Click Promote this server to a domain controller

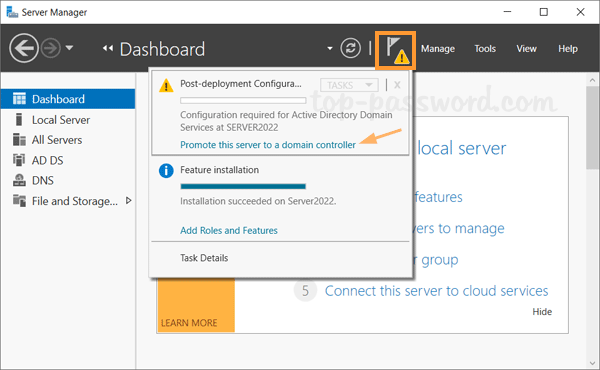[268, 145]
